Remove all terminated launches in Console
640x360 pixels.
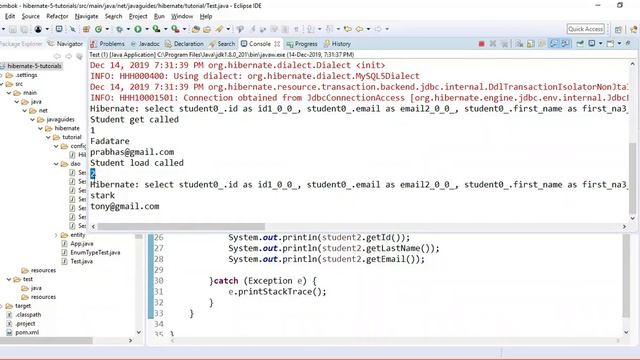tap(504, 44)
